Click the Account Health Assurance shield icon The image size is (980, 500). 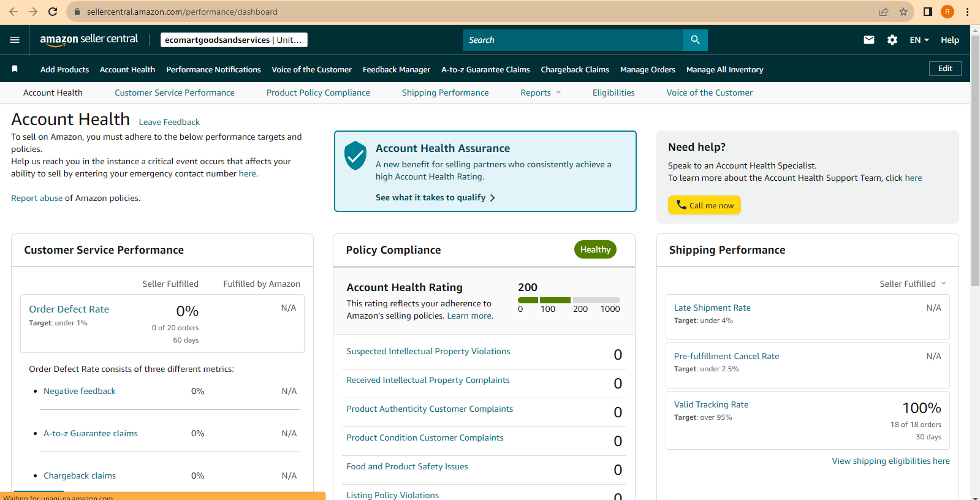coord(355,156)
